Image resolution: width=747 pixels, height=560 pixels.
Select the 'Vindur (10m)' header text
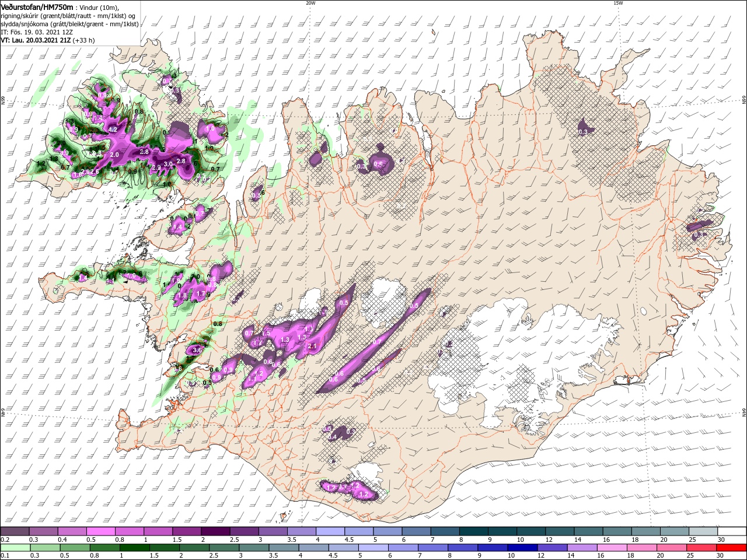point(100,8)
